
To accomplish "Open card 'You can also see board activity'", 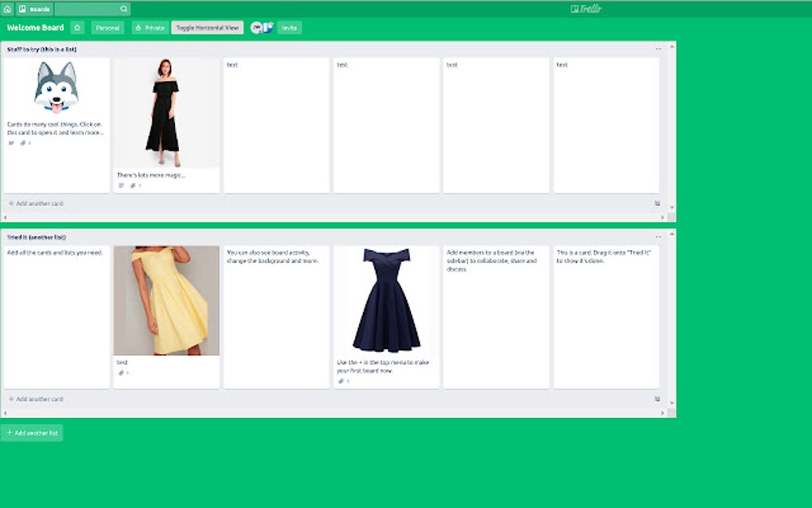I will [276, 317].
